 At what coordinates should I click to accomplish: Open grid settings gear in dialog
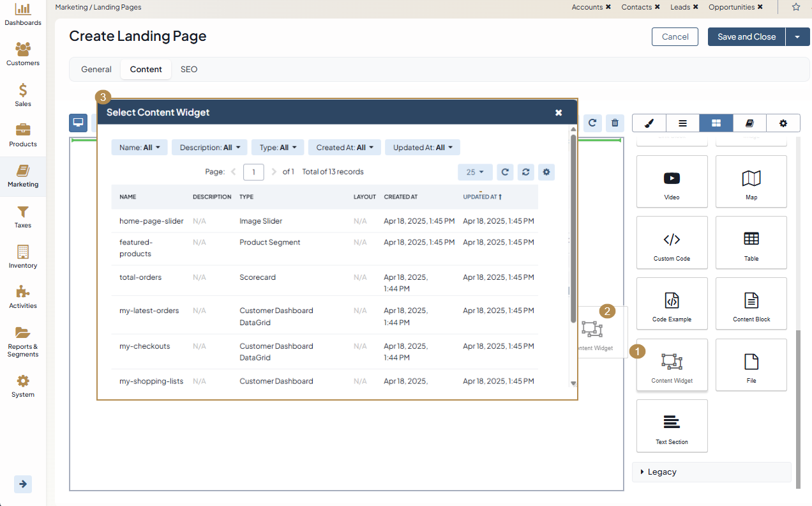click(546, 172)
